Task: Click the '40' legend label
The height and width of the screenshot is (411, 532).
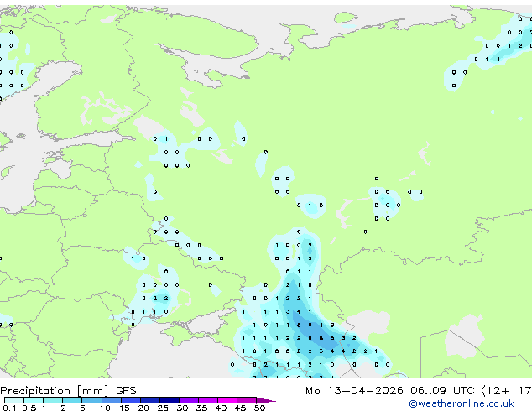Action: (x=221, y=408)
